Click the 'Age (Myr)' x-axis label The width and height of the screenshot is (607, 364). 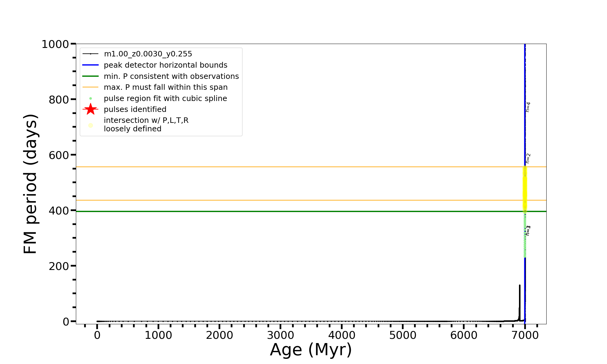(x=311, y=350)
